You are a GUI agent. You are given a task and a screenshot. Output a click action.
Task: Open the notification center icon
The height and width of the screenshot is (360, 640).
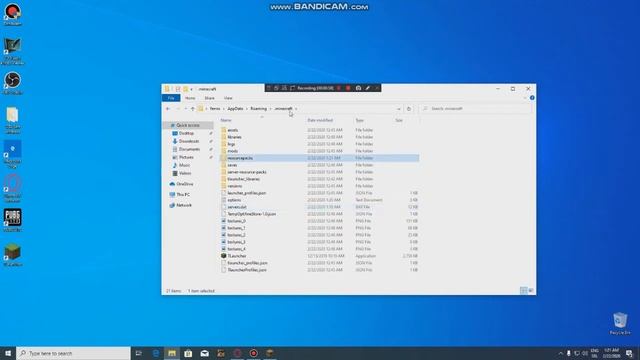(629, 353)
